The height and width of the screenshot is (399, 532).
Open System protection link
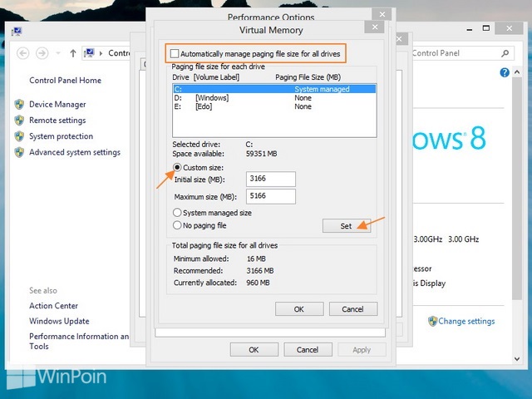tap(61, 136)
